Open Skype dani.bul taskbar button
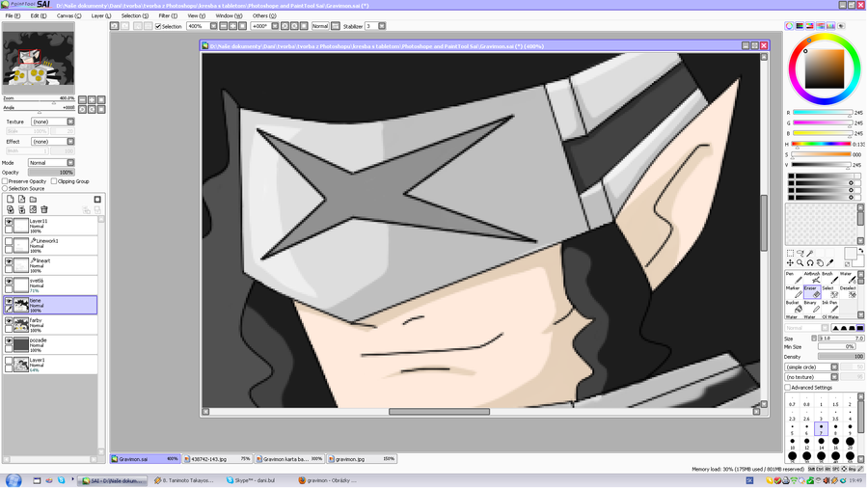 (x=257, y=480)
